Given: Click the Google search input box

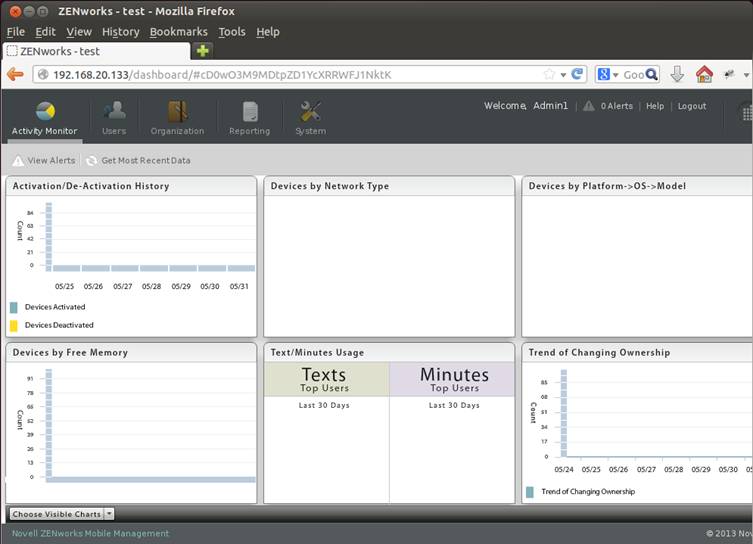Looking at the screenshot, I should (633, 75).
